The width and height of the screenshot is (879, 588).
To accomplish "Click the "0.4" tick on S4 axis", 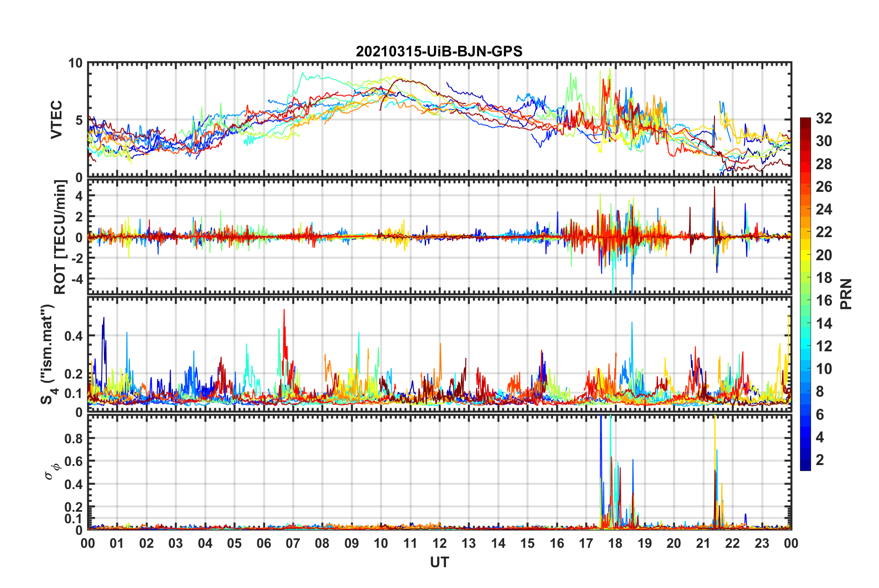I will 73,336.
